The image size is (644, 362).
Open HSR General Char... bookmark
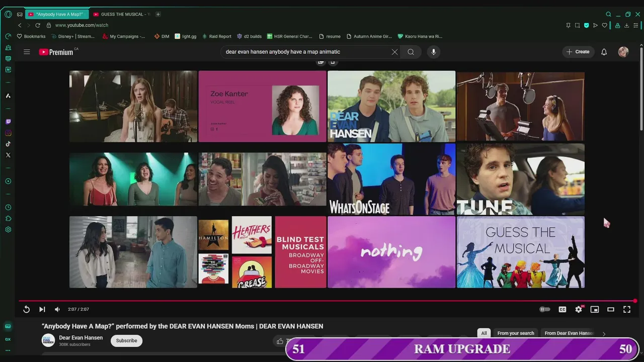pos(290,36)
